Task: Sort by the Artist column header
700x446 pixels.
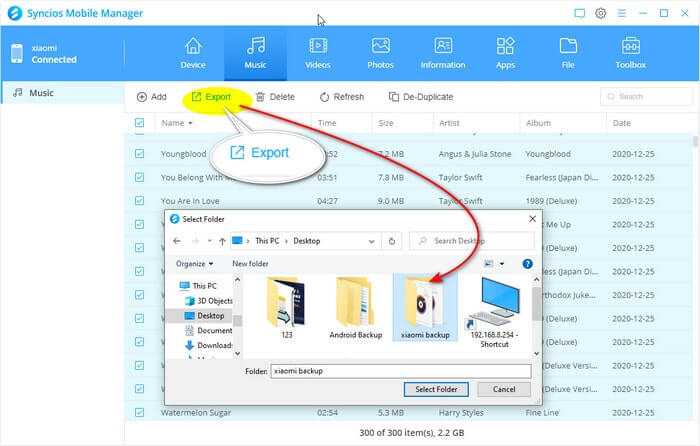Action: tap(449, 123)
